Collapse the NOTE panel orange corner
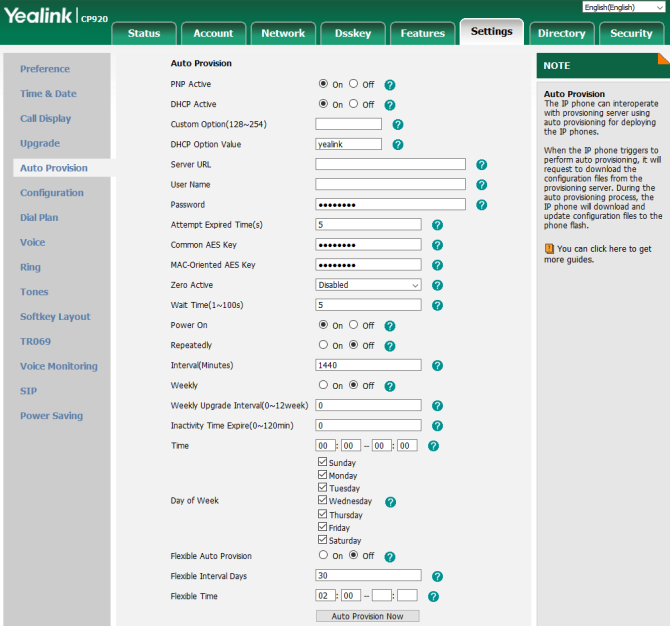Screen dimensions: 670x626 [x=664, y=58]
